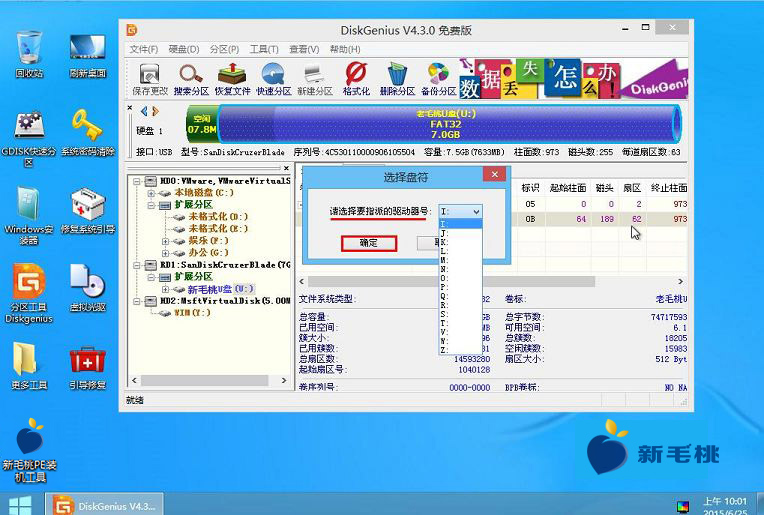764x515 pixels.
Task: Click the 新建分区 toolbar icon
Action: coord(315,79)
